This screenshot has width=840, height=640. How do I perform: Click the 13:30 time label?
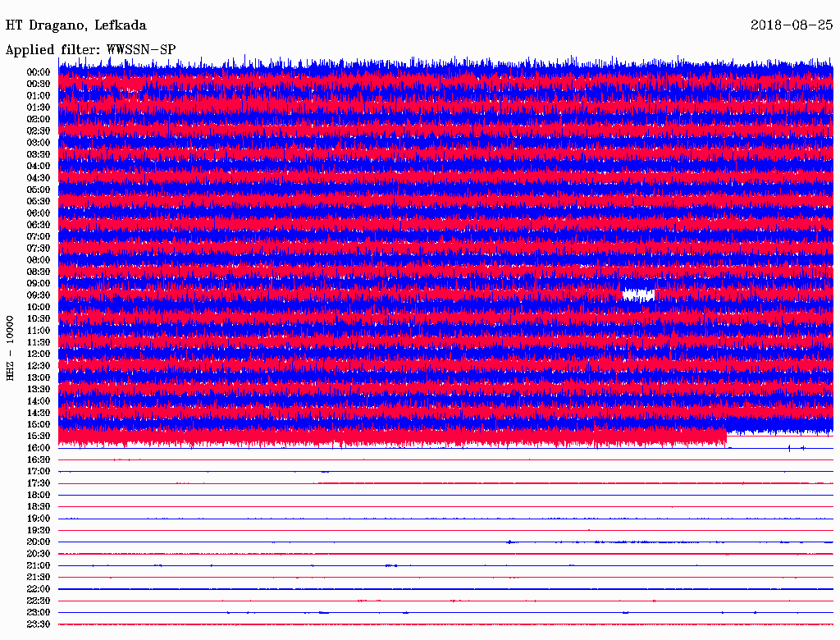(x=39, y=390)
